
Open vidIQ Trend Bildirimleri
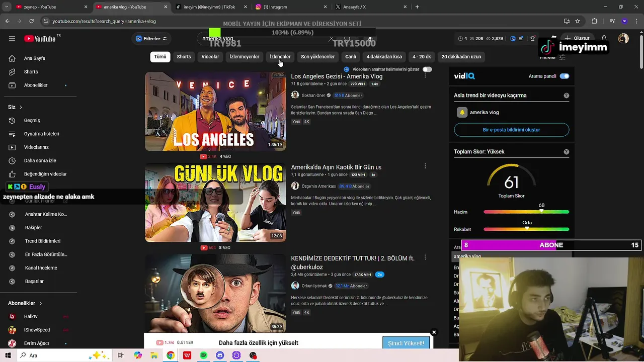coord(43,241)
